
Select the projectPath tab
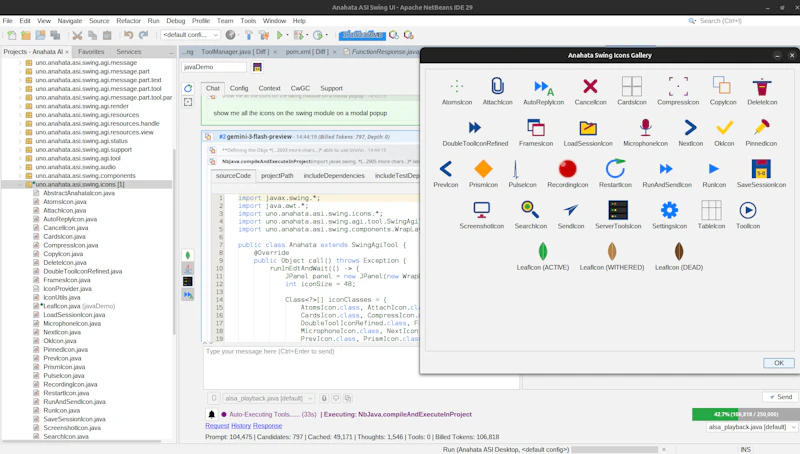pyautogui.click(x=277, y=175)
